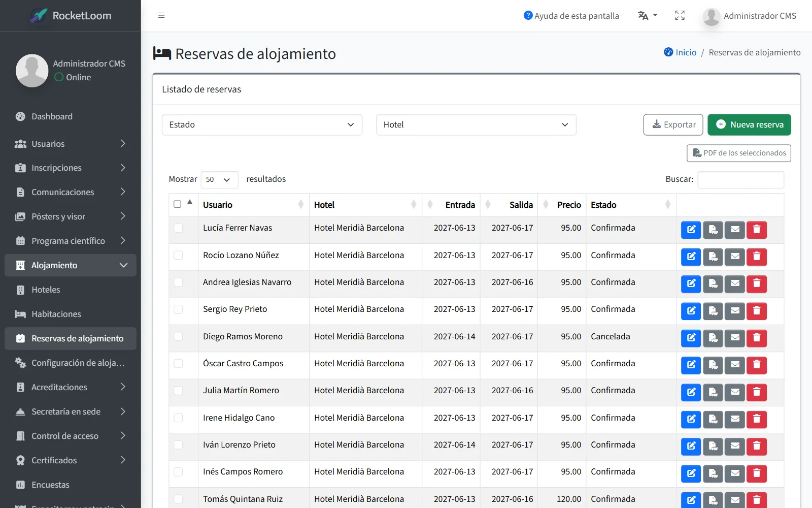812x508 pixels.
Task: Sort table by Precio column
Action: [x=562, y=205]
